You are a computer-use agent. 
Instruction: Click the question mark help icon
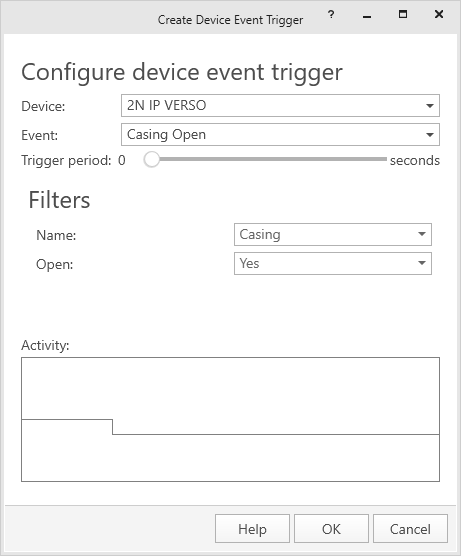(331, 15)
